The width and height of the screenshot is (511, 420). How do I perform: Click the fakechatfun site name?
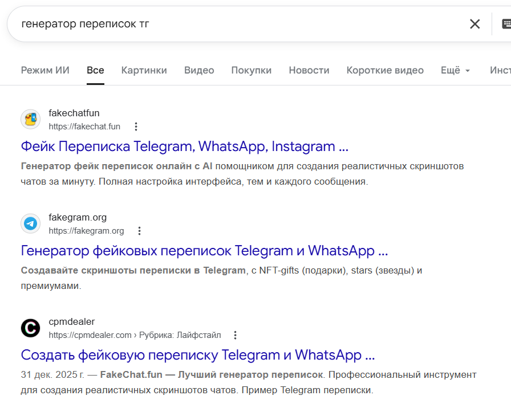pos(74,113)
